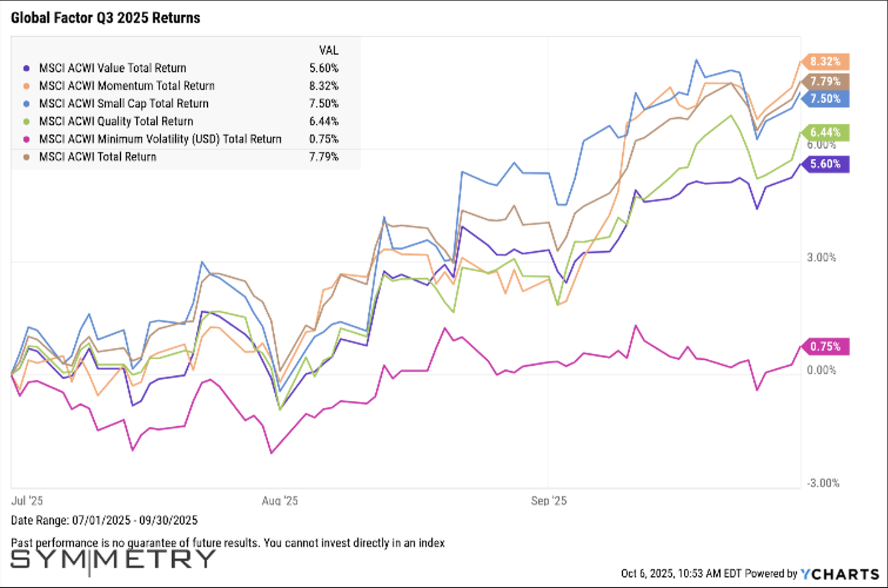Click the Symmetry logo
This screenshot has height=588, width=888.
coord(113,560)
